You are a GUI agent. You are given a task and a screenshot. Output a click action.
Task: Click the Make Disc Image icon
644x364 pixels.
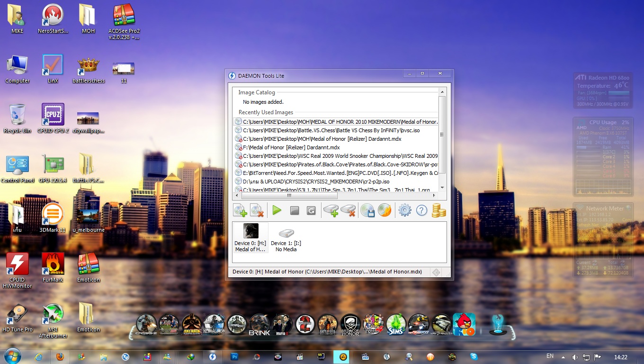tap(367, 210)
